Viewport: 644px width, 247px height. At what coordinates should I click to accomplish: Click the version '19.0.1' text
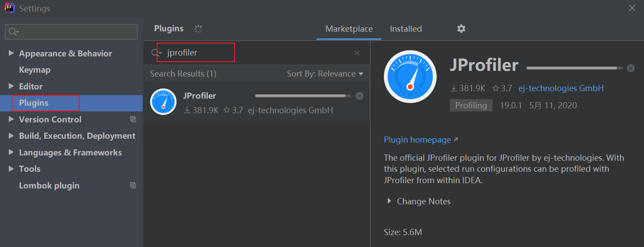click(511, 105)
